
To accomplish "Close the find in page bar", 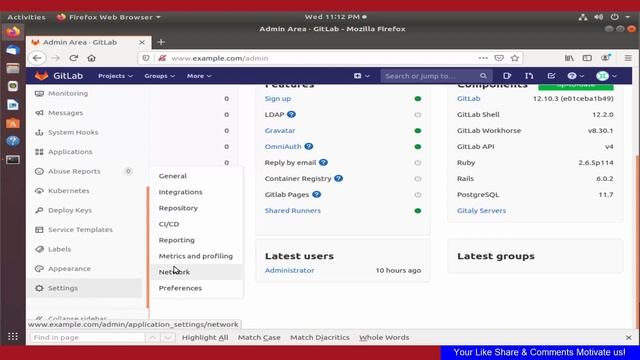I will click(629, 338).
